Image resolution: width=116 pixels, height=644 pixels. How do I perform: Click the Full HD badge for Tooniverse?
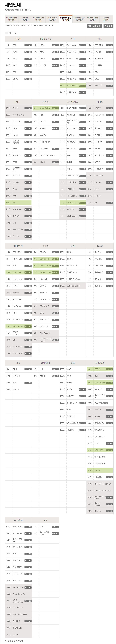tap(82, 45)
